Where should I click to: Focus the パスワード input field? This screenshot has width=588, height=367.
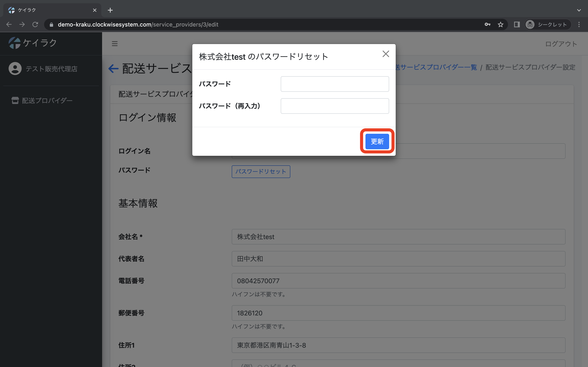[335, 84]
